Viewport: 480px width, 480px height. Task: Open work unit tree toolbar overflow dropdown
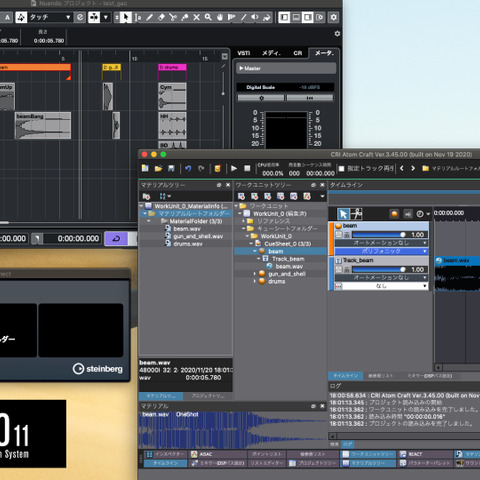pos(322,196)
